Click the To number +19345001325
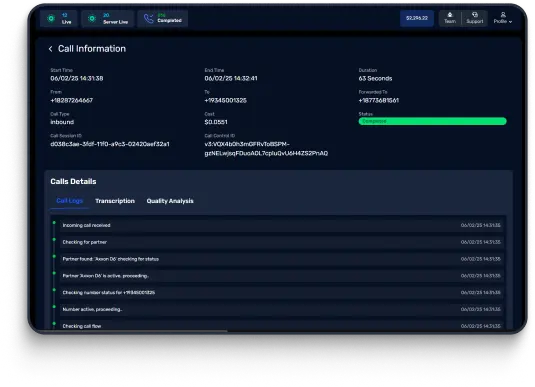 point(226,100)
